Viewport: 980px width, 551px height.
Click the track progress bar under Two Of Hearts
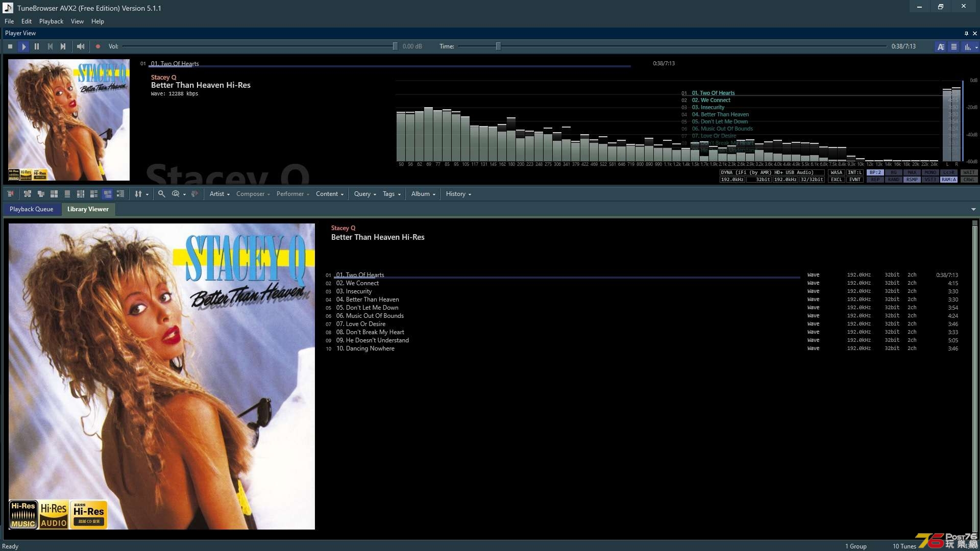tap(390, 66)
